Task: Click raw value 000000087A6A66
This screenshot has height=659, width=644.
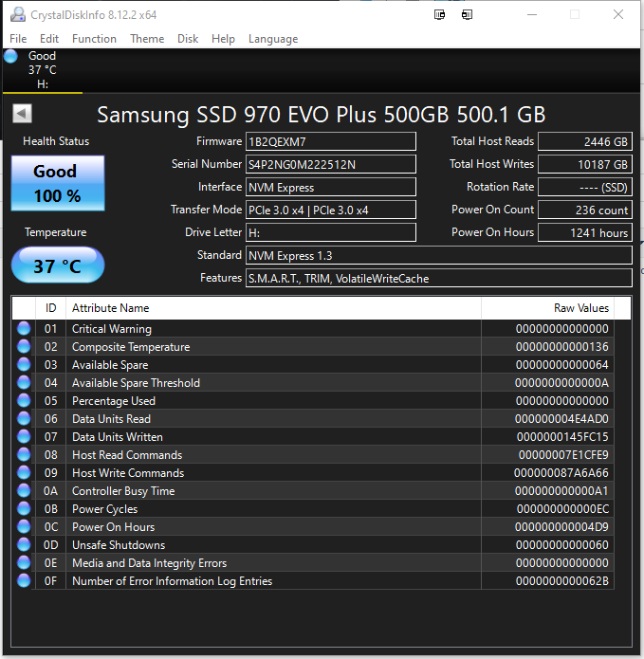Action: 561,473
